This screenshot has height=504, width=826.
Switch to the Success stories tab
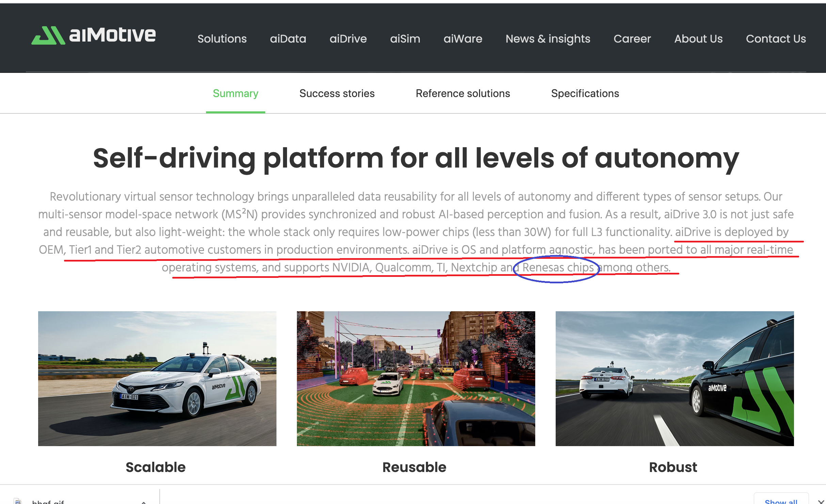click(x=337, y=93)
